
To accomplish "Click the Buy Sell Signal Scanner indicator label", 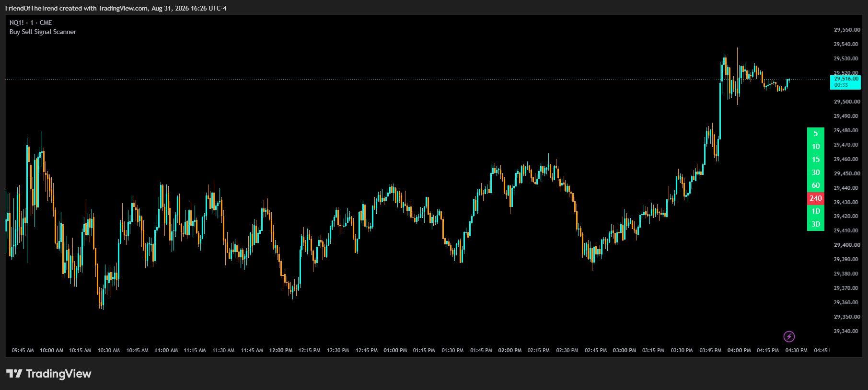I will [43, 32].
